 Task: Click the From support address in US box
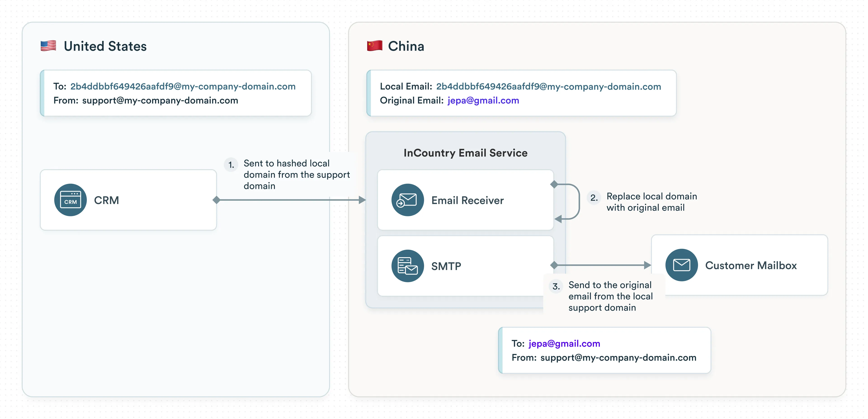[160, 100]
